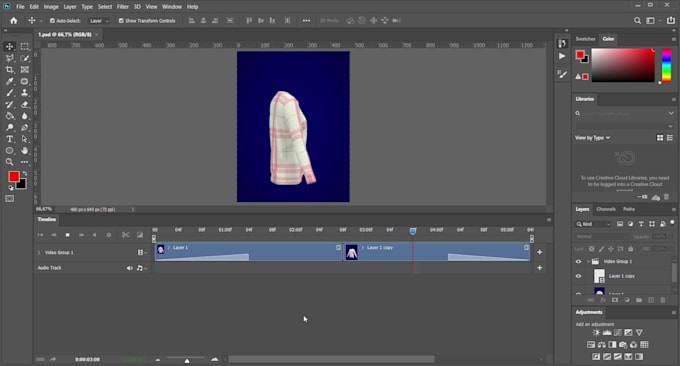Screen dimensions: 680x366
Task: Hide the Layer 1 copy layer
Action: (578, 276)
